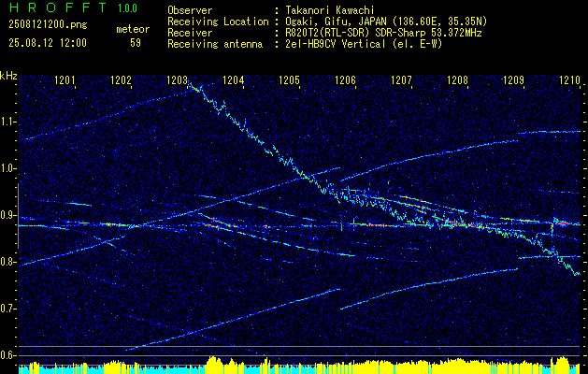
Task: Click the 1210 time marker
Action: (x=569, y=79)
